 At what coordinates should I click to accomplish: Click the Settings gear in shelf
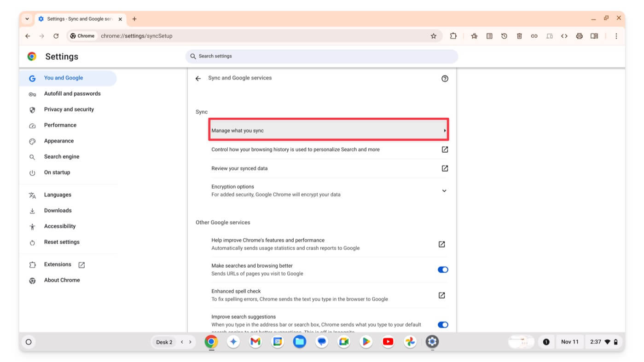click(432, 342)
